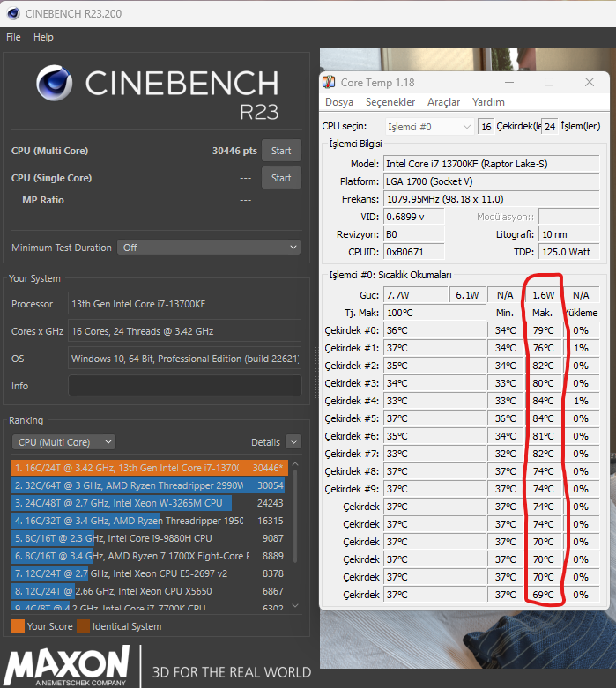Select the Ryzen Threadripper 2990W ranking row
This screenshot has height=688, width=616.
[x=150, y=485]
